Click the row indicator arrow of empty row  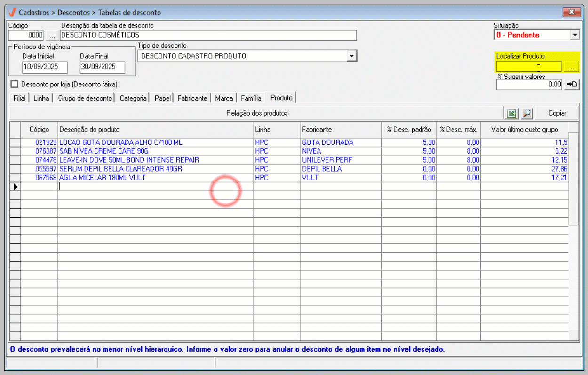(x=16, y=187)
